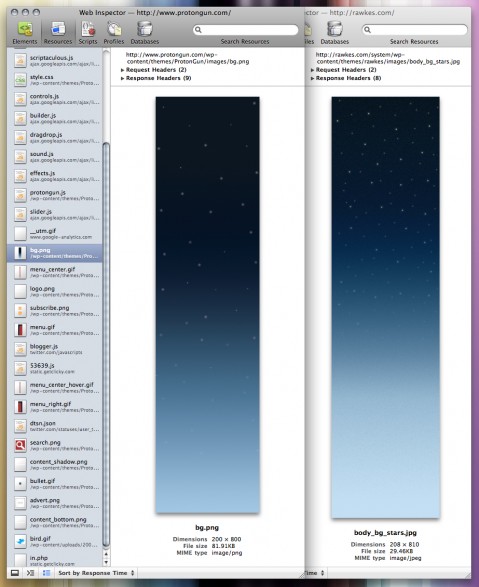Expand Request Headers (2) for bg.png
Screen dimensions: 479x587
pyautogui.click(x=153, y=70)
